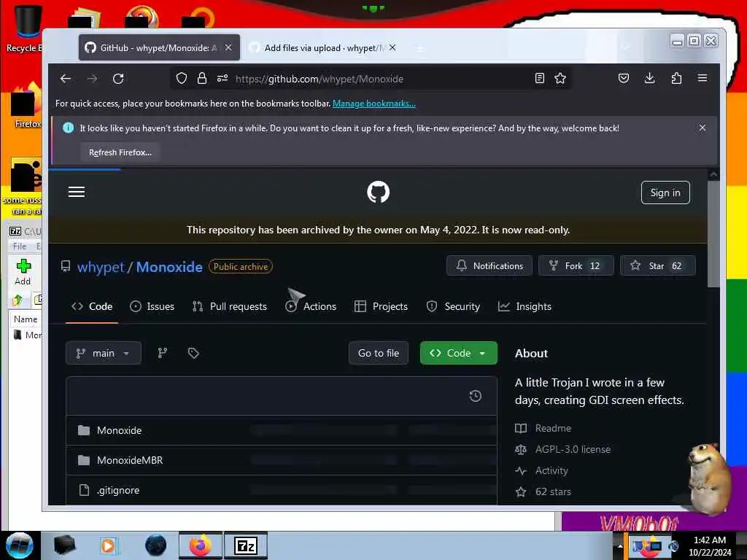Open the Windows Start orb

19,545
